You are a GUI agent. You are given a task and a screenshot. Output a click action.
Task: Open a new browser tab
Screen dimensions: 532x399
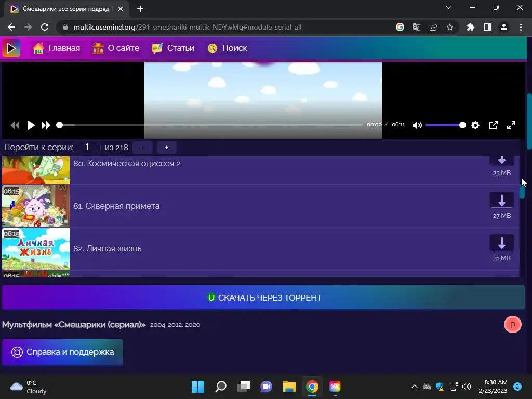[x=140, y=9]
